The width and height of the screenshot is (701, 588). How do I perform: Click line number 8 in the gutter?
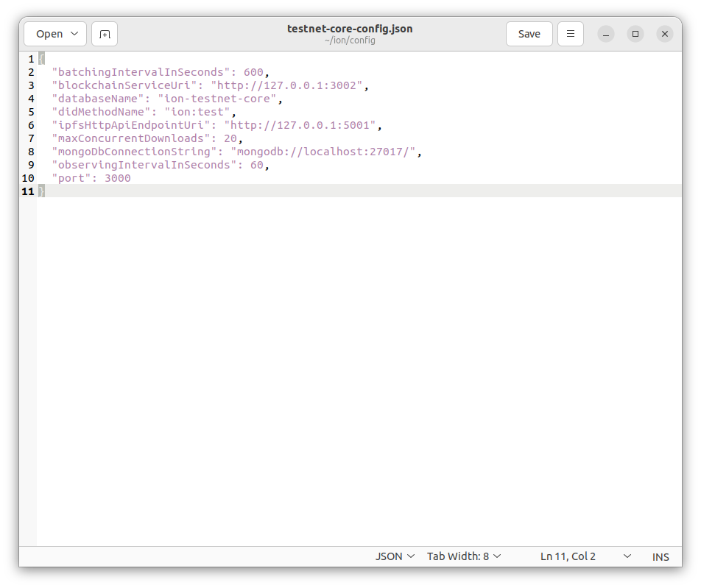coord(31,152)
